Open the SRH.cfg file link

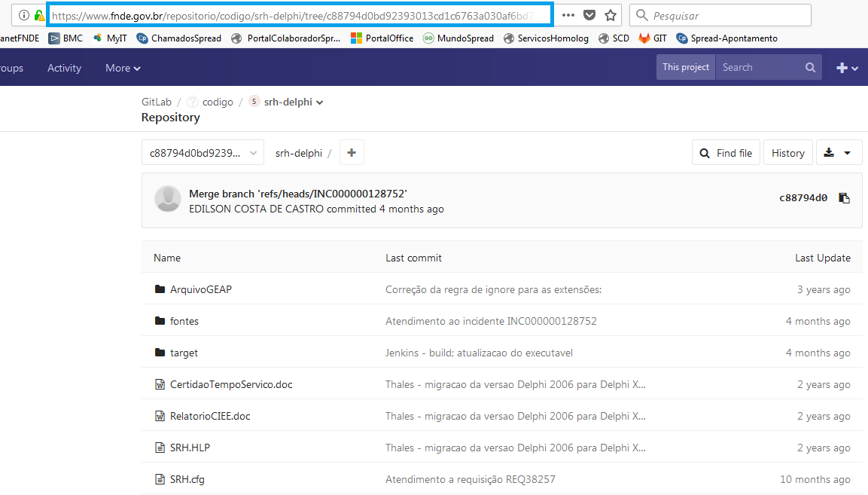coord(187,479)
